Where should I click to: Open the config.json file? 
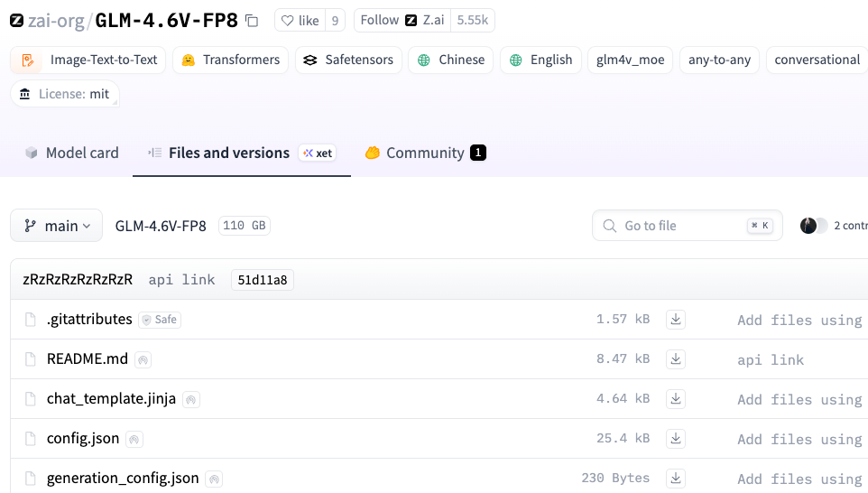tap(83, 439)
